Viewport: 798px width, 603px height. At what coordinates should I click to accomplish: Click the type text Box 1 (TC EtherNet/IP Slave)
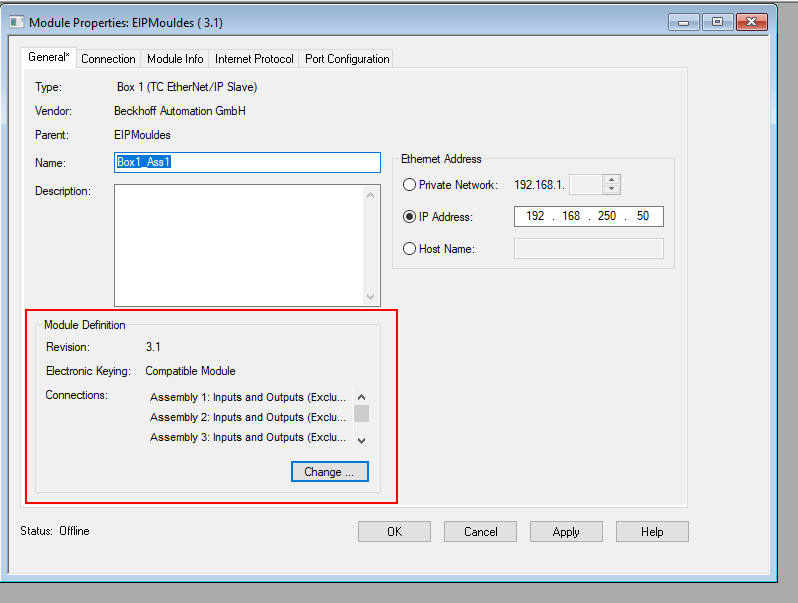[x=187, y=87]
